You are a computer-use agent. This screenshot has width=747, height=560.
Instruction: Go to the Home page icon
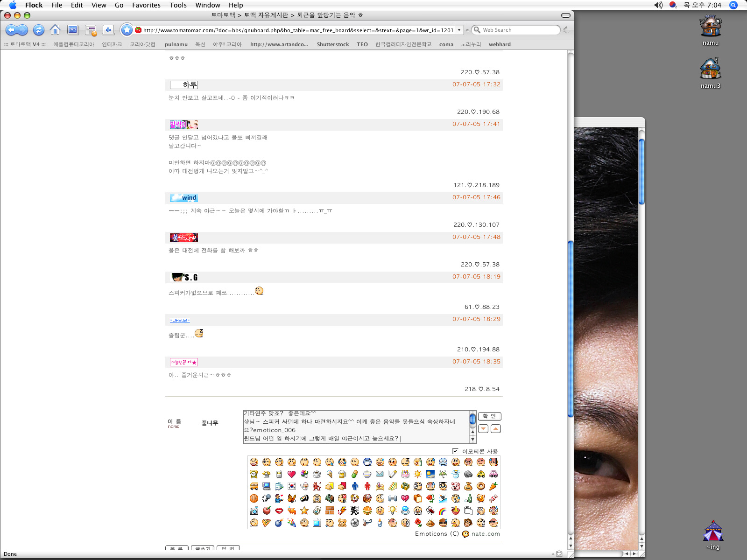pyautogui.click(x=55, y=30)
